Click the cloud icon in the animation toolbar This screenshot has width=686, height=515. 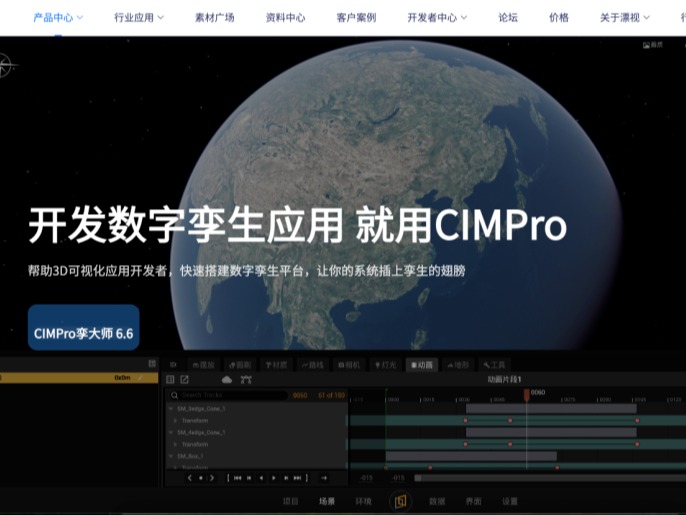tap(227, 379)
